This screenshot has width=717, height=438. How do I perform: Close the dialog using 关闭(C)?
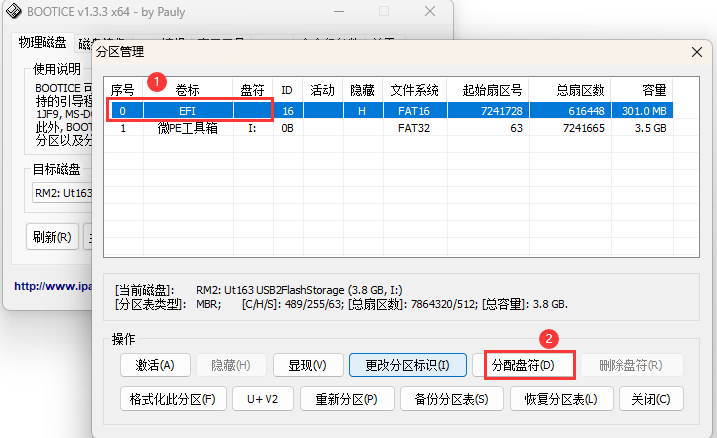point(650,399)
